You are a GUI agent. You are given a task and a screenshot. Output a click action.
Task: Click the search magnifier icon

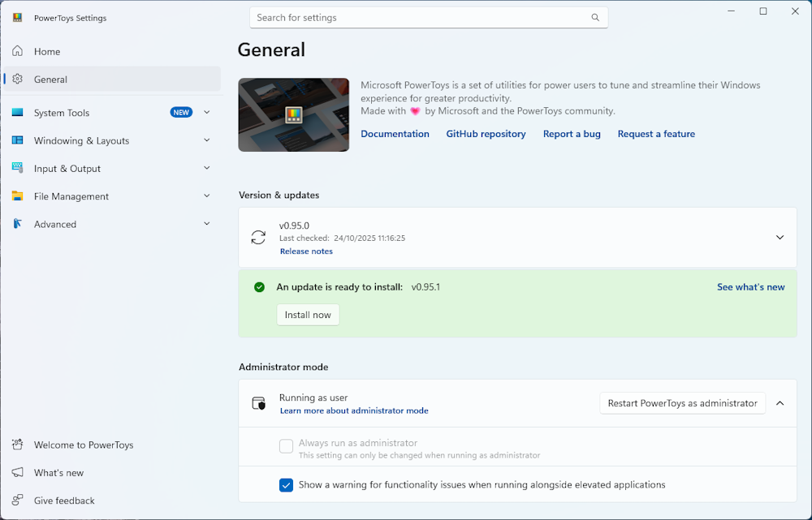pos(595,18)
